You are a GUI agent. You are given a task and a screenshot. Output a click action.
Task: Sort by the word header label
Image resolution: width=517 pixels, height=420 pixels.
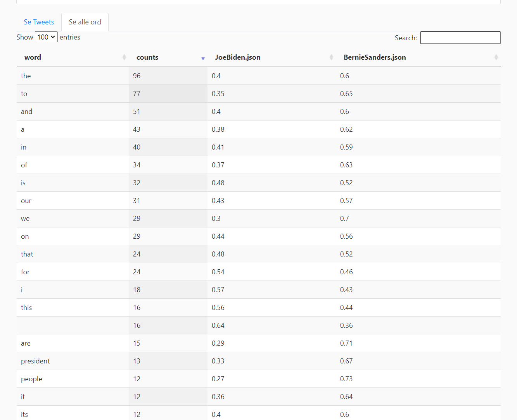(33, 57)
